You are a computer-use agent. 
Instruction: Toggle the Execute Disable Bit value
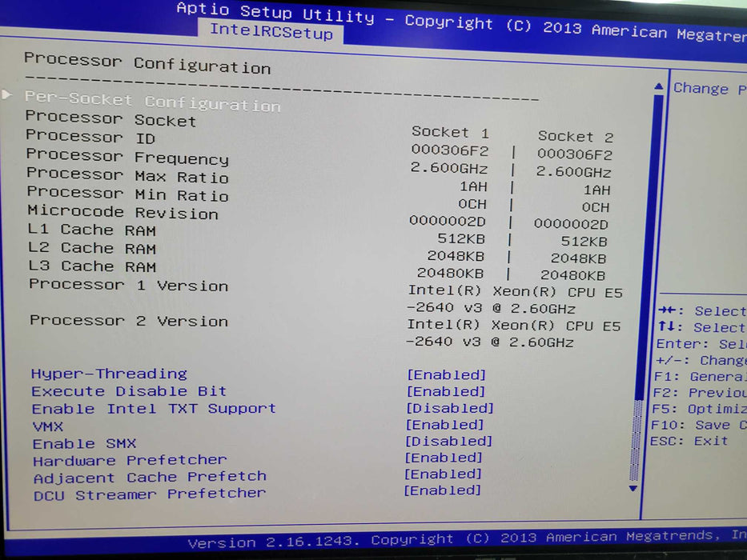point(446,392)
